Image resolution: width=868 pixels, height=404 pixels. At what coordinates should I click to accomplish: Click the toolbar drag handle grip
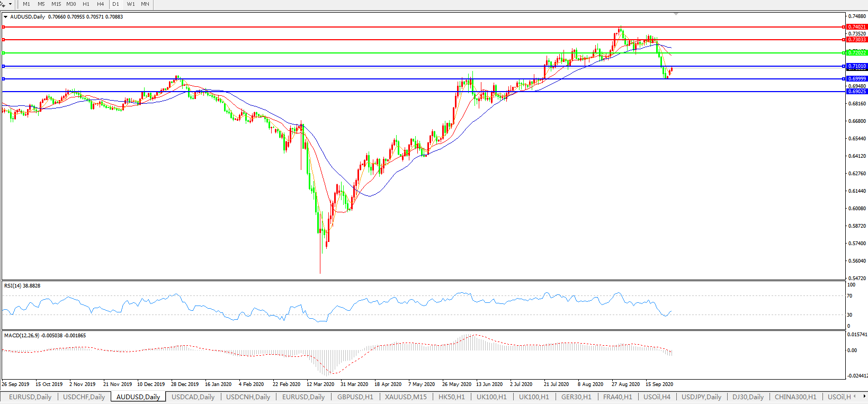(x=18, y=4)
